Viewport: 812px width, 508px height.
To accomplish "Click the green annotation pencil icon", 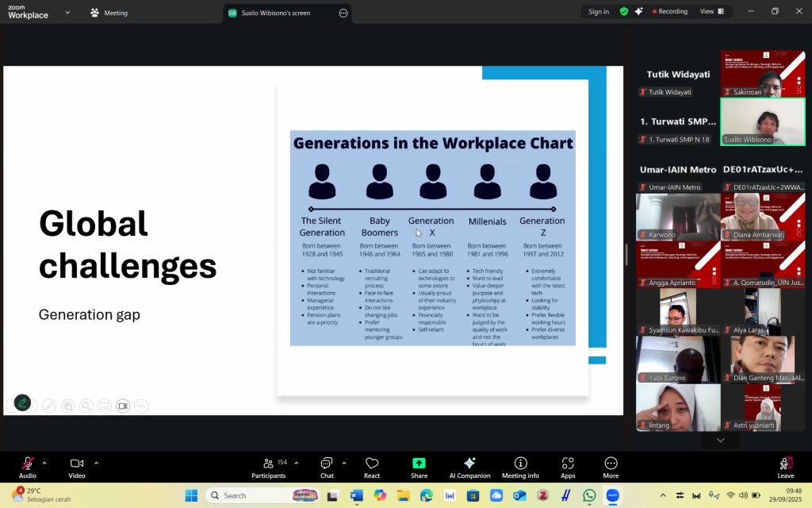I will point(22,403).
